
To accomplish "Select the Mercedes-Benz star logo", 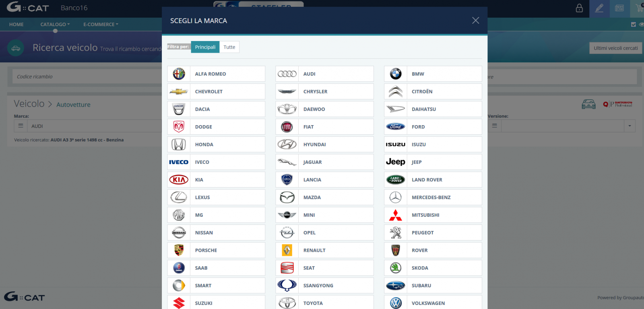I will tap(396, 197).
